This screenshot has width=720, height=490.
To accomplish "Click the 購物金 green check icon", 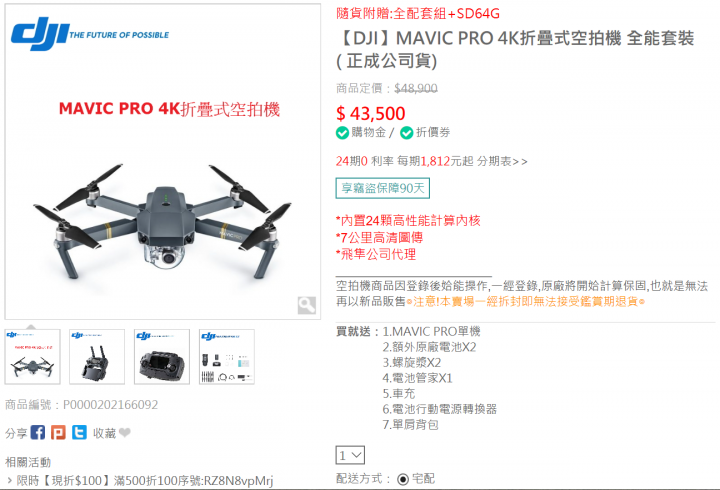I will 342,133.
